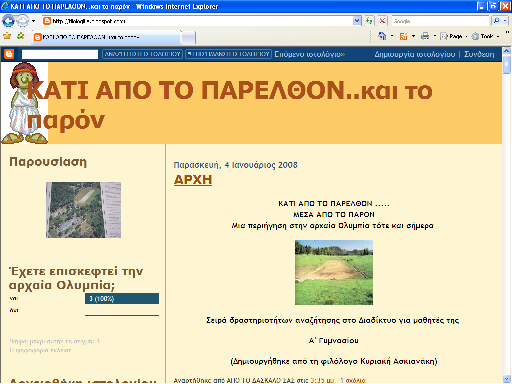Refresh the page with the green arrows icon

pos(369,21)
